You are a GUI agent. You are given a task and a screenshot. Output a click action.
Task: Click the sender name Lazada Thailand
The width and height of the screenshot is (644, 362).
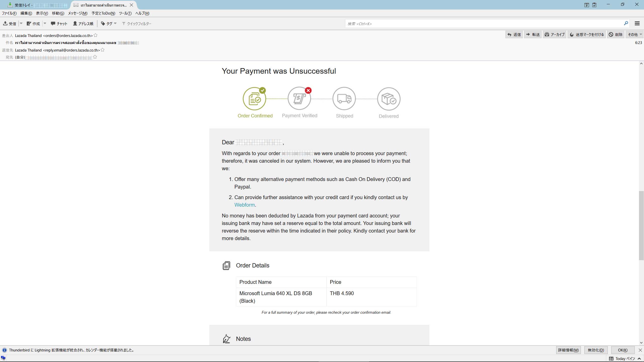pyautogui.click(x=28, y=35)
